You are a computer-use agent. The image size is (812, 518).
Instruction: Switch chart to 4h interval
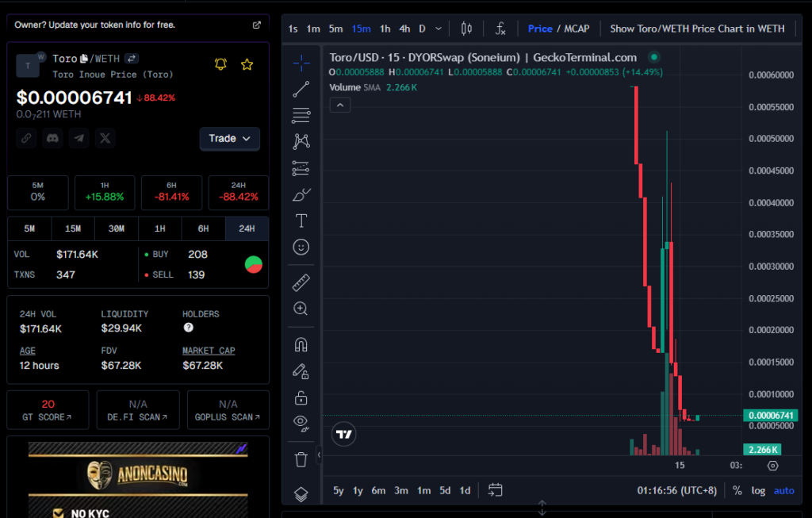tap(404, 29)
